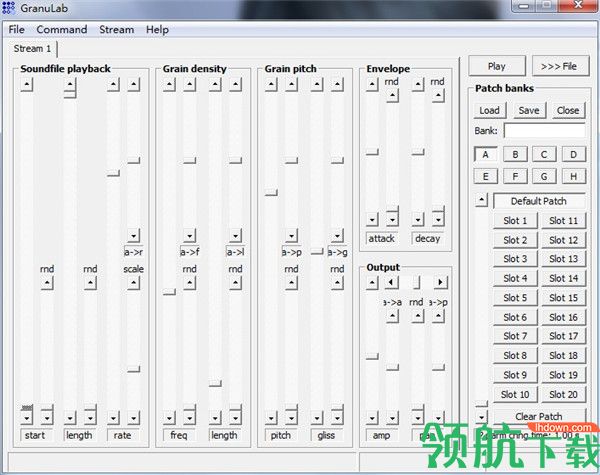The width and height of the screenshot is (600, 475).
Task: Click down arrow of soundfile start slider
Action: (26, 418)
